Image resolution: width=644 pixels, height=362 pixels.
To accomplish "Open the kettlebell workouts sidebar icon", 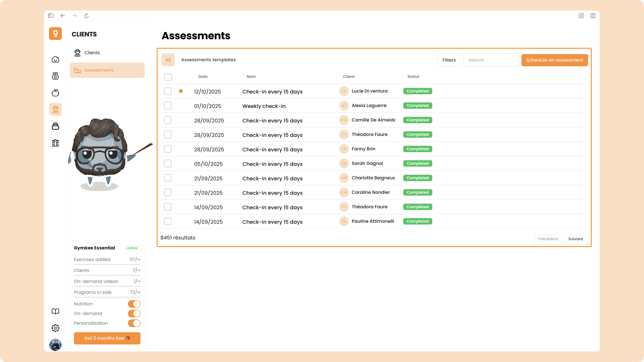I will pos(55,76).
